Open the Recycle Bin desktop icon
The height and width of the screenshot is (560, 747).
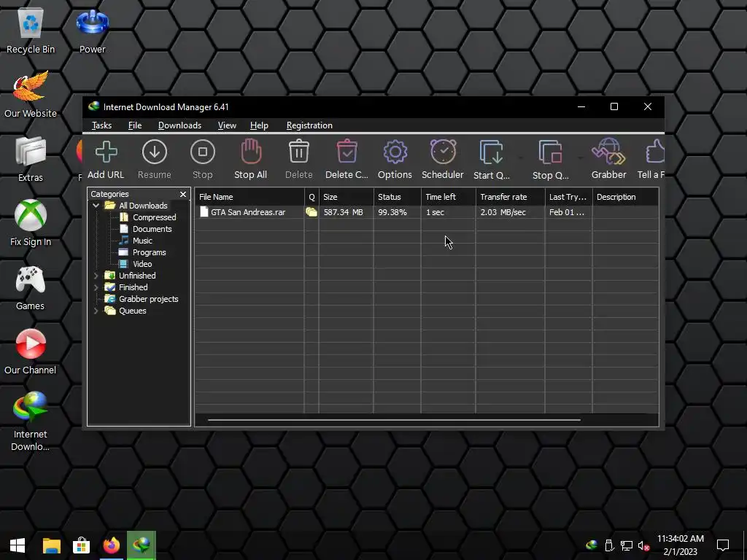pos(31,31)
